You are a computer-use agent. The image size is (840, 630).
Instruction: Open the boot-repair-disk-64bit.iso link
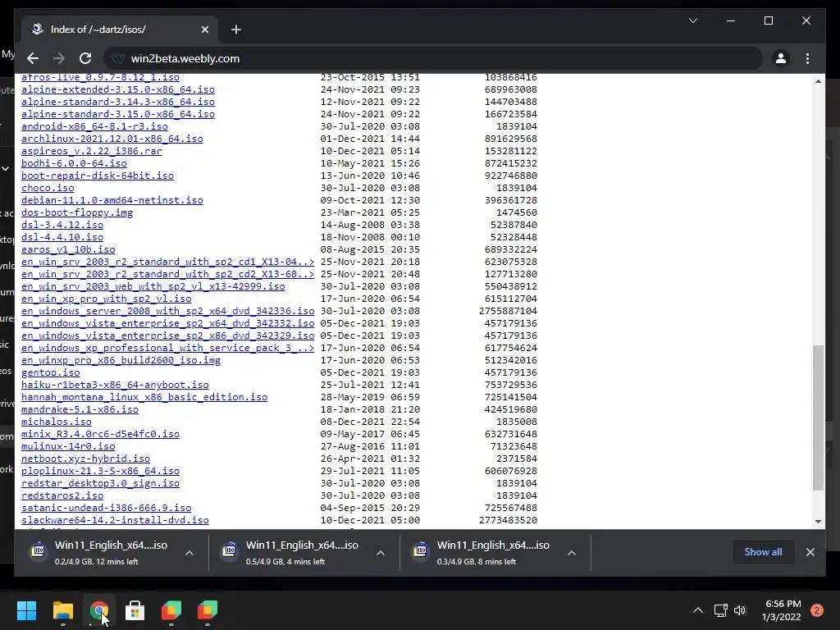coord(98,176)
